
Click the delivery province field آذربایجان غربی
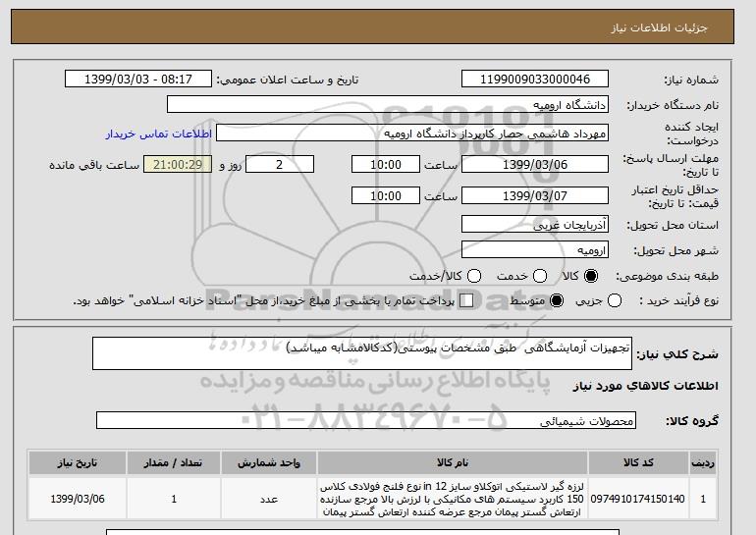[535, 225]
